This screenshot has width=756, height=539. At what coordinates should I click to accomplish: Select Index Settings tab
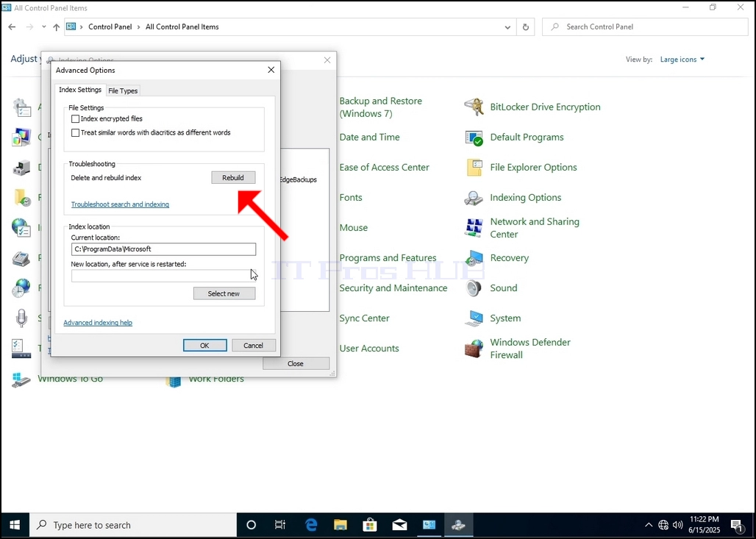click(80, 90)
